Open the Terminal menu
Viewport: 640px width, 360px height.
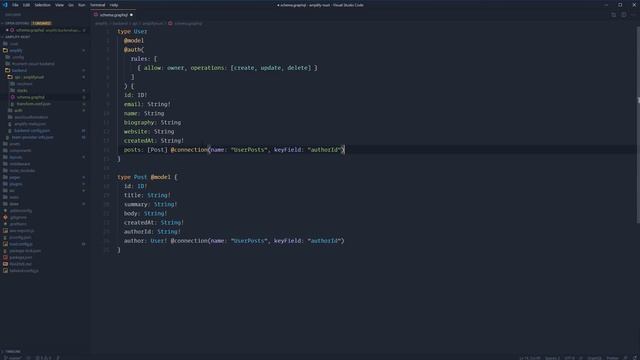pos(98,5)
